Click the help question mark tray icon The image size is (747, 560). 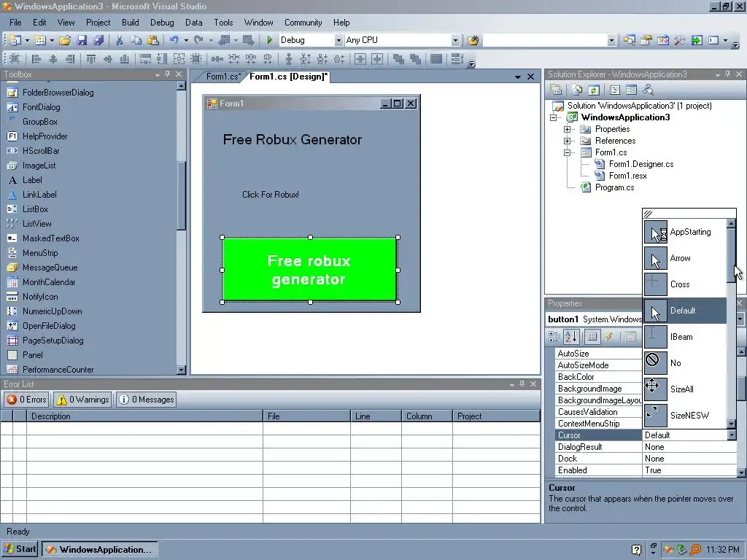pos(636,550)
